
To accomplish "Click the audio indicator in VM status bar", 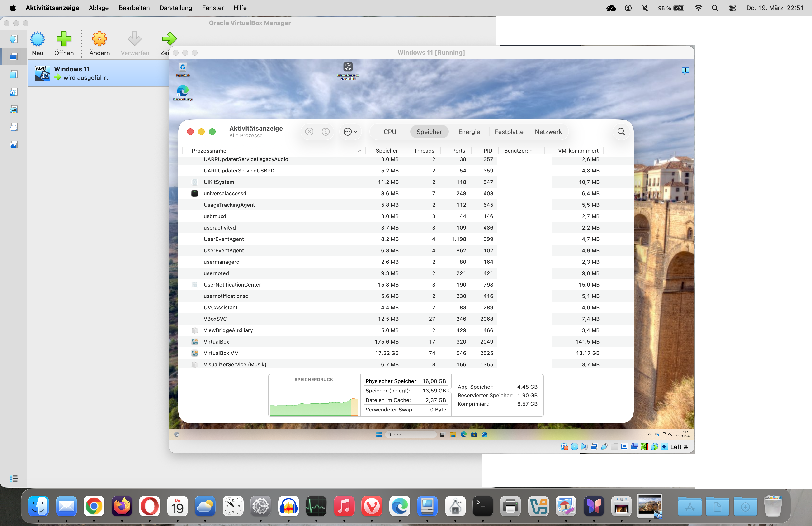I will click(x=585, y=447).
